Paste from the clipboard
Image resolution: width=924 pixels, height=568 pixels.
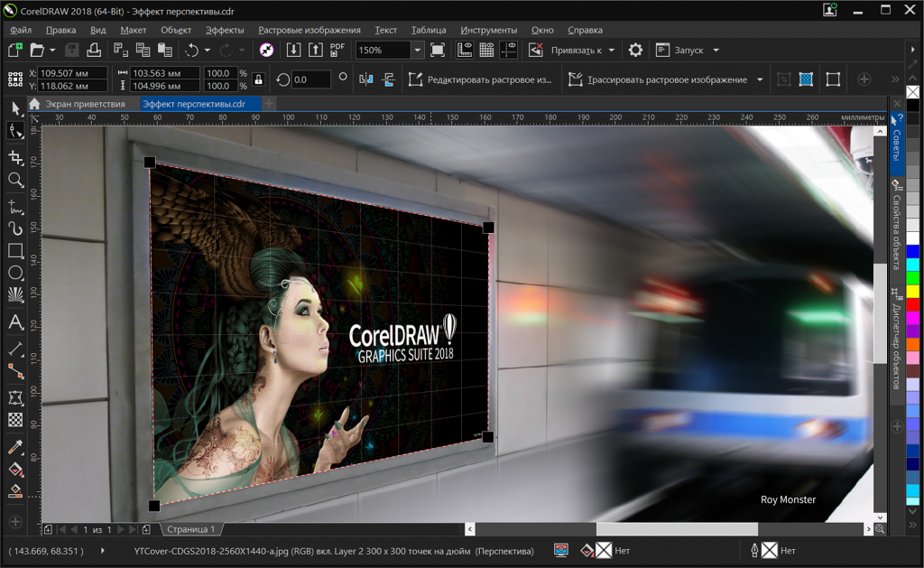pos(164,51)
